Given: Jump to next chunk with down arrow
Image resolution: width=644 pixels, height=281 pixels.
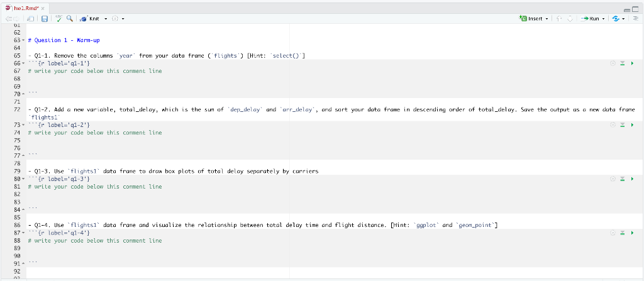Looking at the screenshot, I should point(570,18).
